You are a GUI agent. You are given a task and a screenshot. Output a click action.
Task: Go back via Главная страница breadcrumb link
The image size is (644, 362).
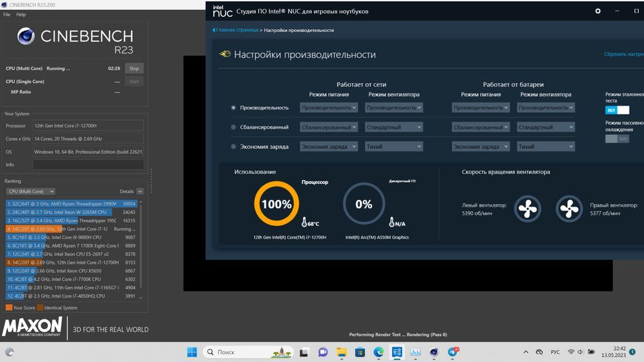(x=236, y=31)
